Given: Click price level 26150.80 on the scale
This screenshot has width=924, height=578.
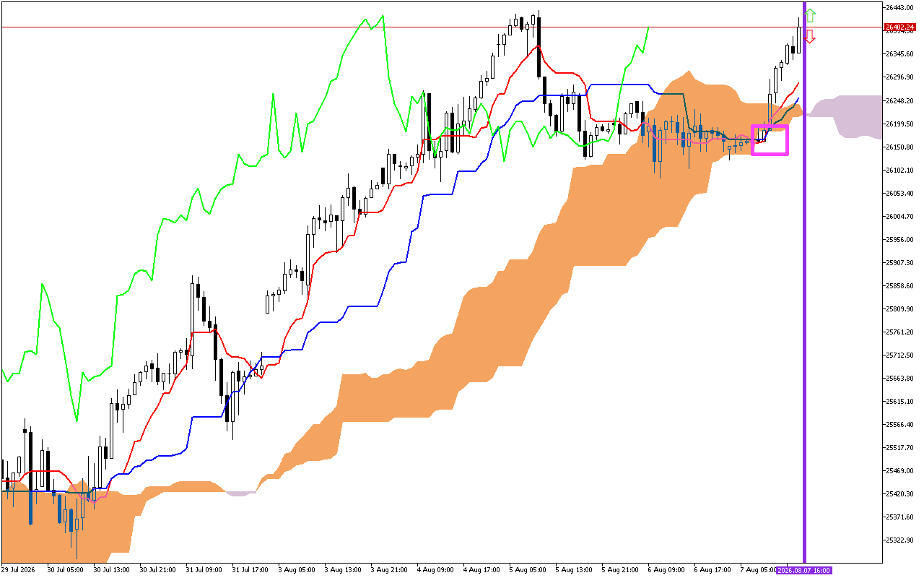Looking at the screenshot, I should coord(899,147).
